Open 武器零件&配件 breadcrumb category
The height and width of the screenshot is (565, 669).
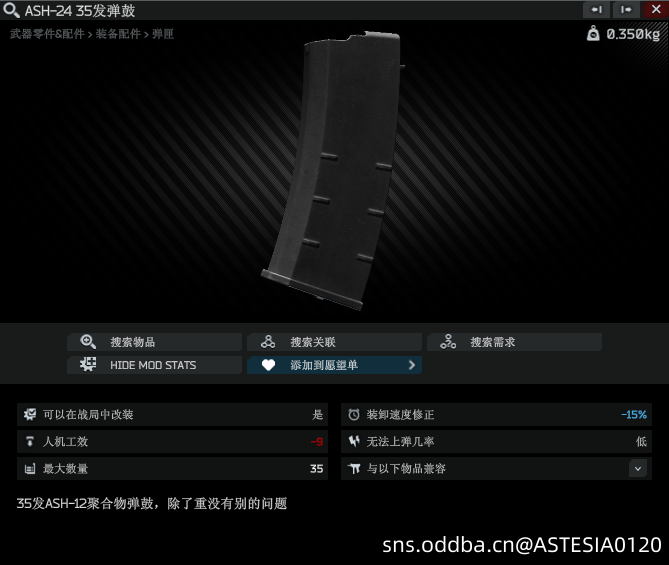pos(47,34)
